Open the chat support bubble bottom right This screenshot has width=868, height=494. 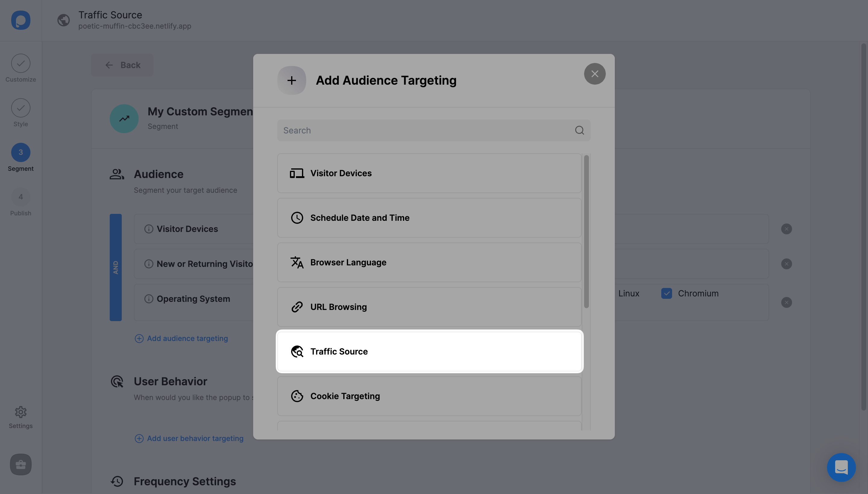pos(841,467)
